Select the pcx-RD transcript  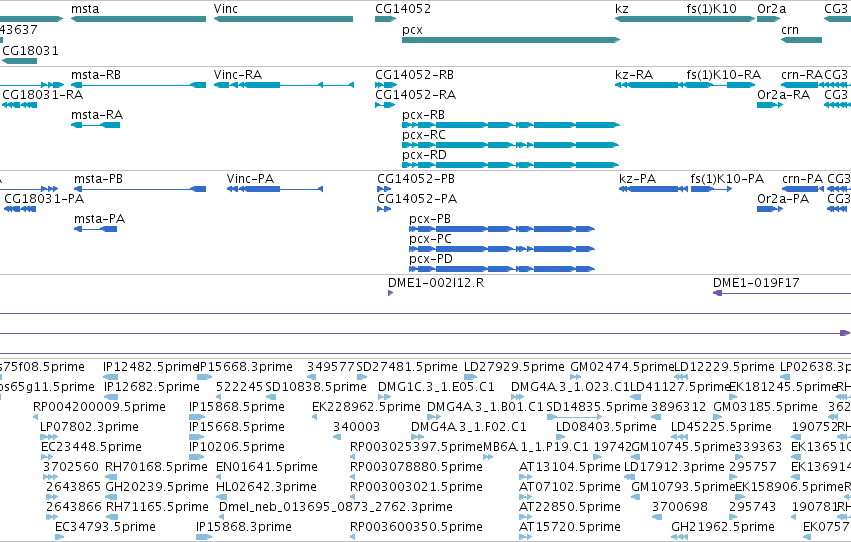point(511,165)
